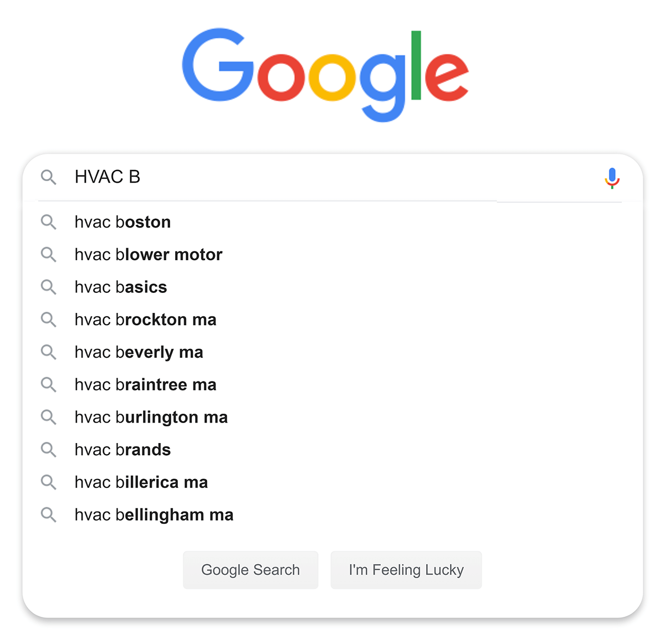Click magnifier icon beside hvac blower motor
Screen dimensions: 665x644
tap(49, 255)
